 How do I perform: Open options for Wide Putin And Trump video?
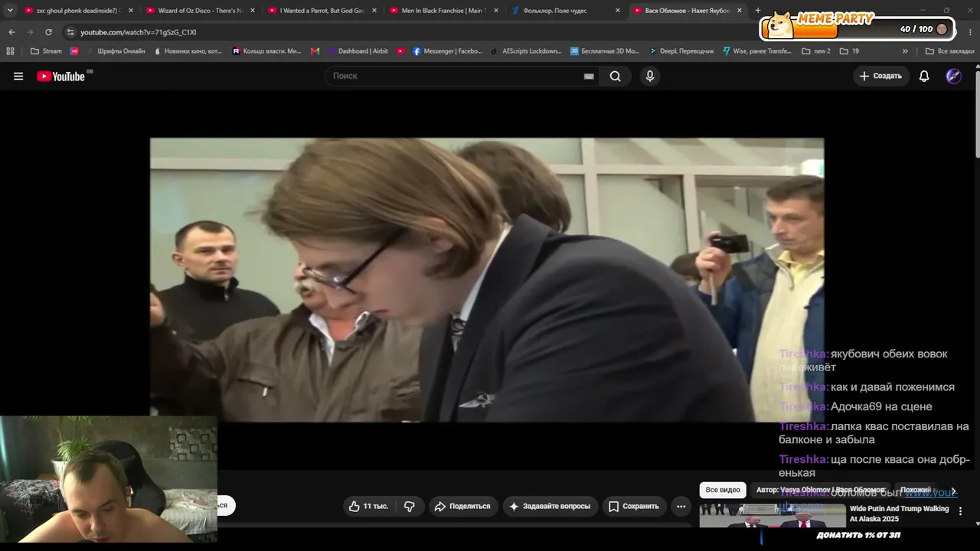click(960, 511)
